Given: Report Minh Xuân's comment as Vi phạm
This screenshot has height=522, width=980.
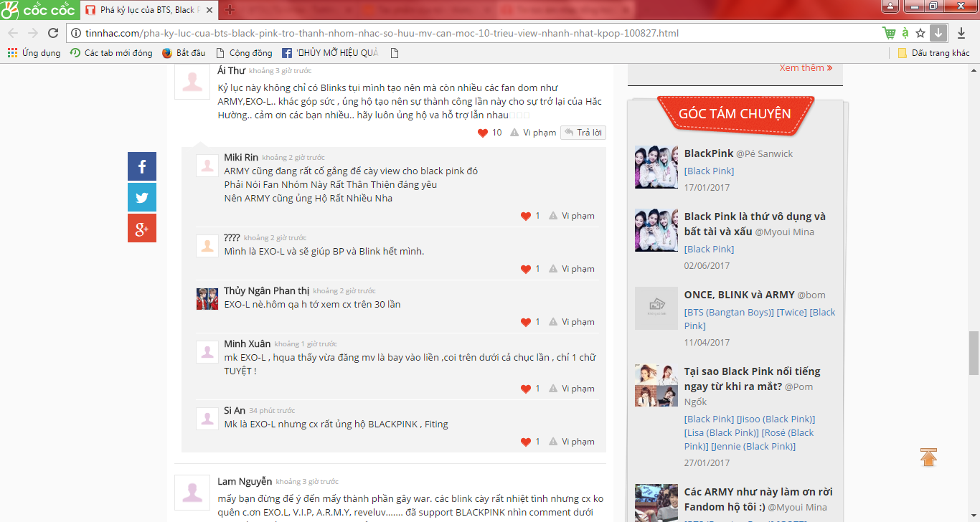Looking at the screenshot, I should [x=572, y=389].
